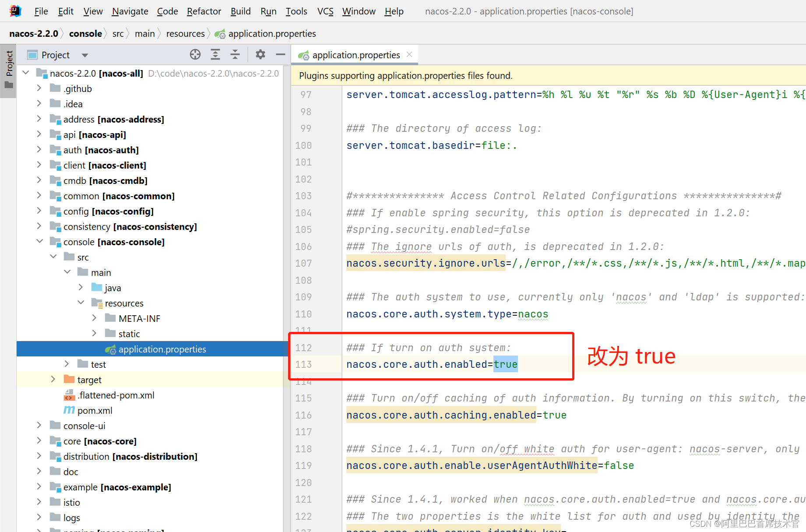Expand the java folder node
The image size is (806, 532).
point(81,287)
